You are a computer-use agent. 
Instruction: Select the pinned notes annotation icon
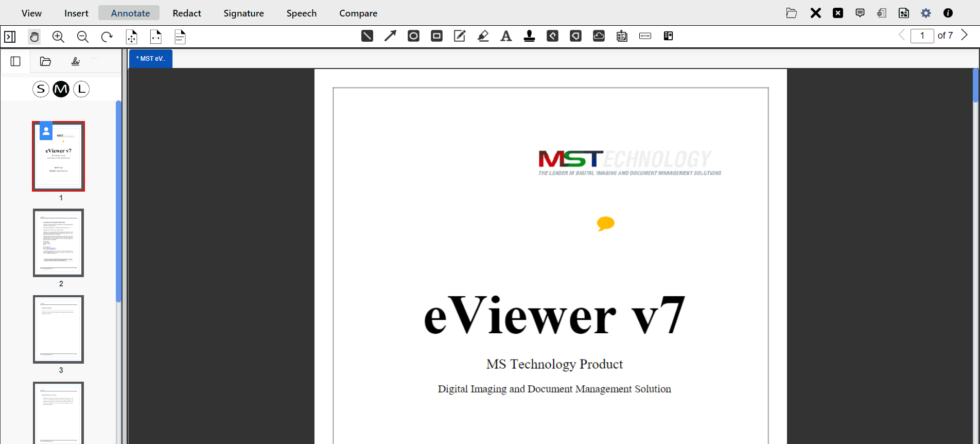click(x=622, y=36)
